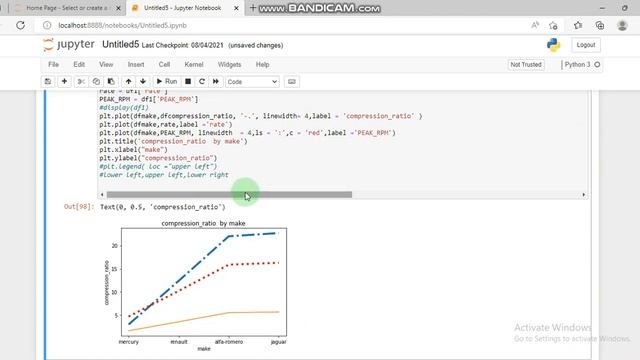Save and checkpoint the notebook
640x360 pixels.
click(48, 82)
